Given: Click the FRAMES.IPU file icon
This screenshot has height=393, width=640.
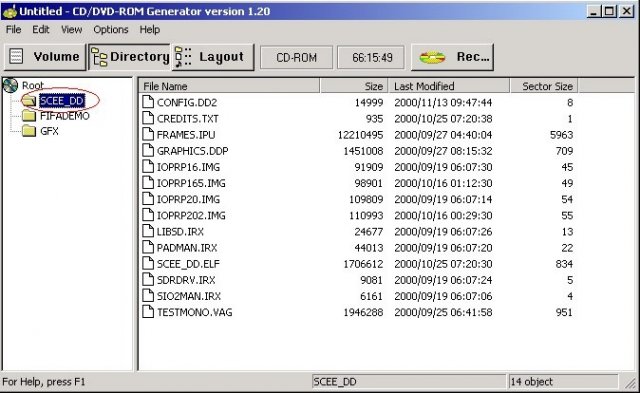Looking at the screenshot, I should tap(148, 134).
